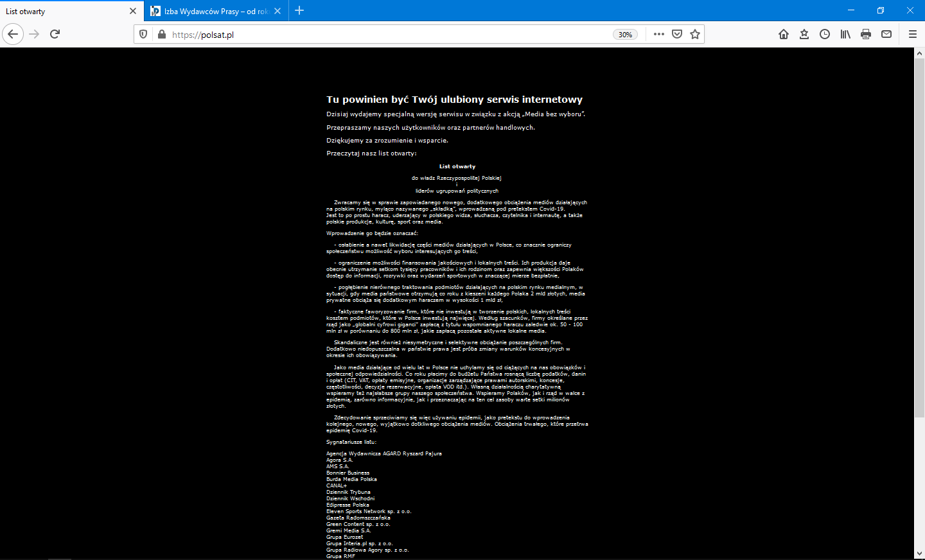Go to the Firefox home page

(x=784, y=34)
